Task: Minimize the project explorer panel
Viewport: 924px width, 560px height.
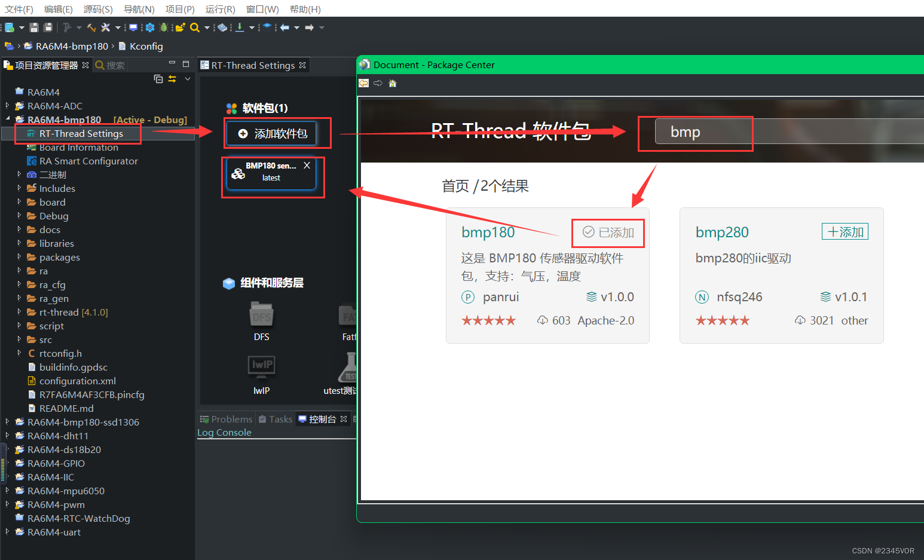Action: [x=172, y=63]
